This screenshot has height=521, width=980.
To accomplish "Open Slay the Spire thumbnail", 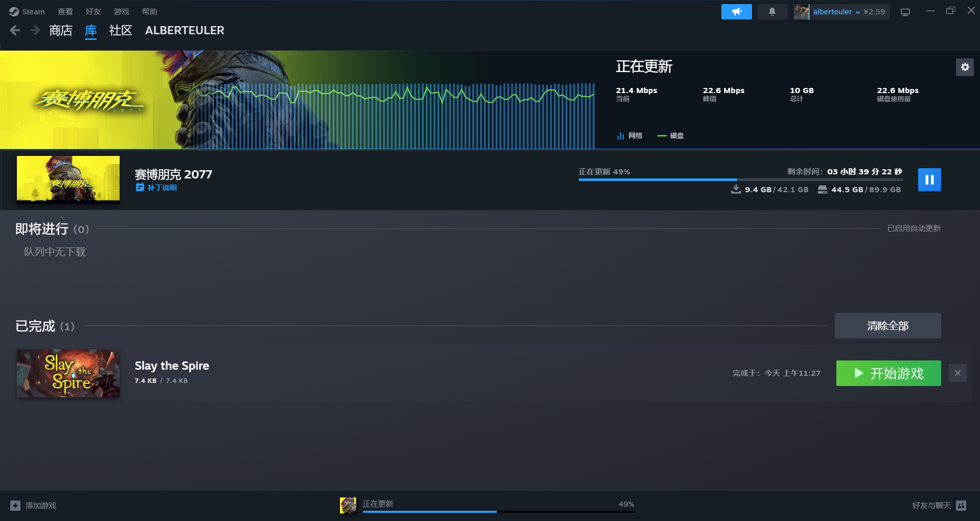I will point(68,373).
